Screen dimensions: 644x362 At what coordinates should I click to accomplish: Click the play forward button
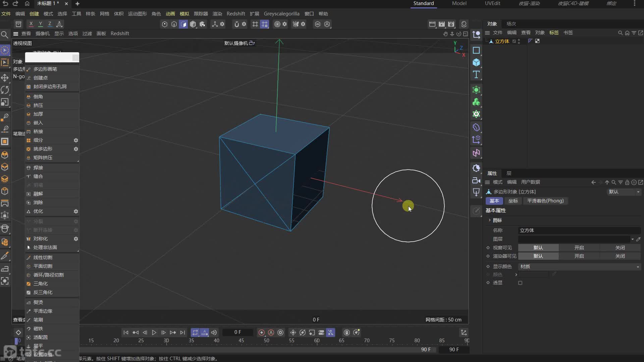pyautogui.click(x=154, y=333)
